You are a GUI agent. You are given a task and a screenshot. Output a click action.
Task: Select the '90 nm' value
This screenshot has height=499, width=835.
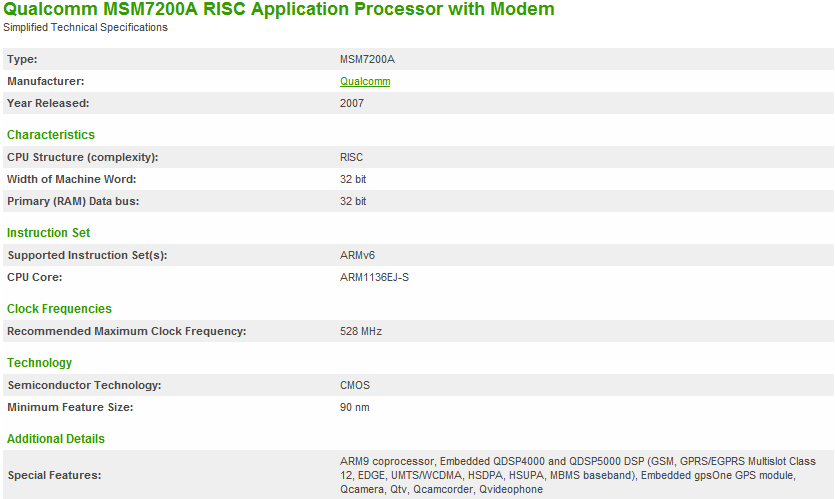355,407
